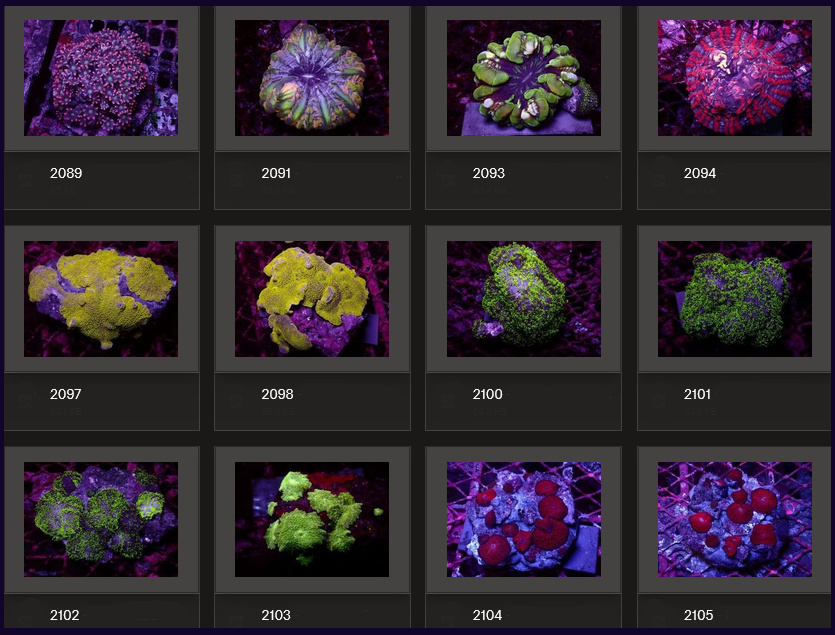The image size is (835, 635).
Task: Select file name 2102
Action: coord(64,615)
